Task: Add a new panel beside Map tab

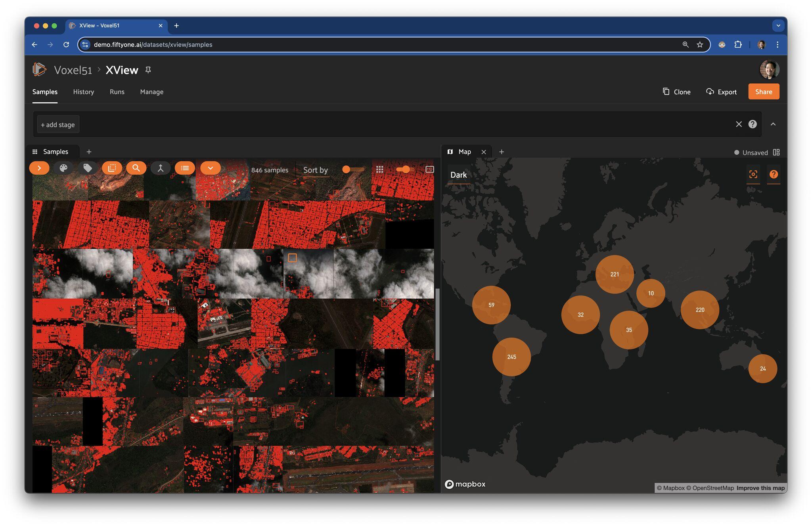Action: point(502,152)
